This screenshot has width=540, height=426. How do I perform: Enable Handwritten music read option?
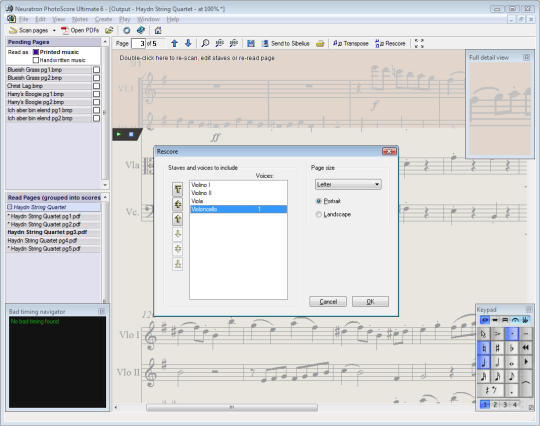[36, 60]
